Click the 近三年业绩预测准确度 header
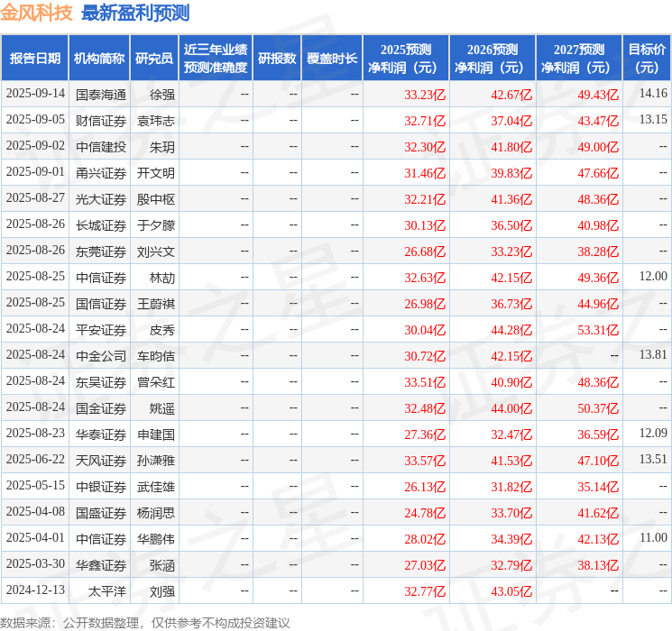 pyautogui.click(x=216, y=59)
